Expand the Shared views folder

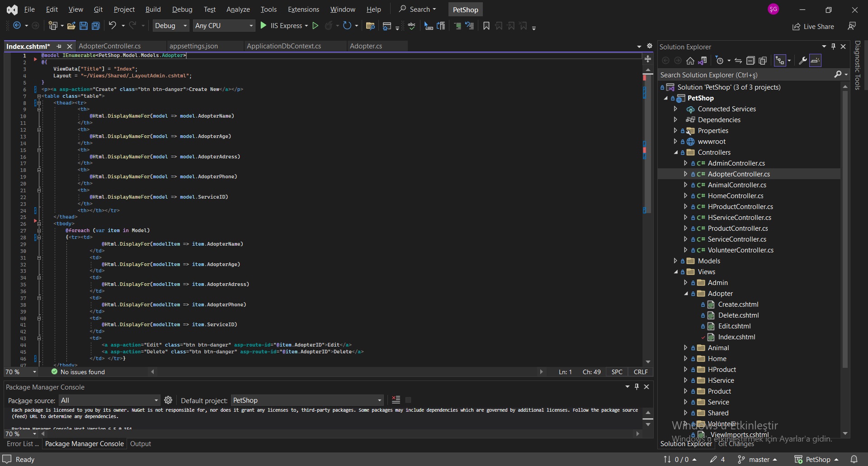pos(685,413)
